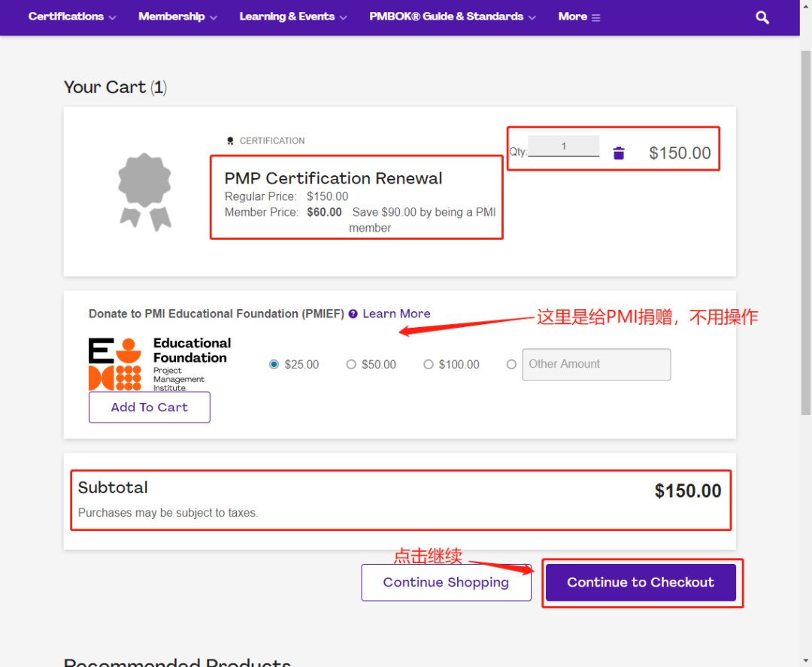Expand the Learning & Events menu
This screenshot has width=812, height=667.
click(293, 17)
